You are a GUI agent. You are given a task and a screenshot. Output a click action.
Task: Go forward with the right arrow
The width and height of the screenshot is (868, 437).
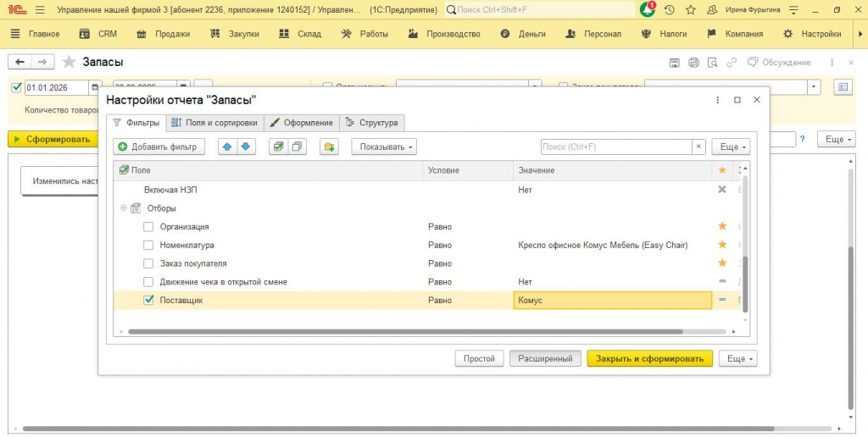point(42,62)
